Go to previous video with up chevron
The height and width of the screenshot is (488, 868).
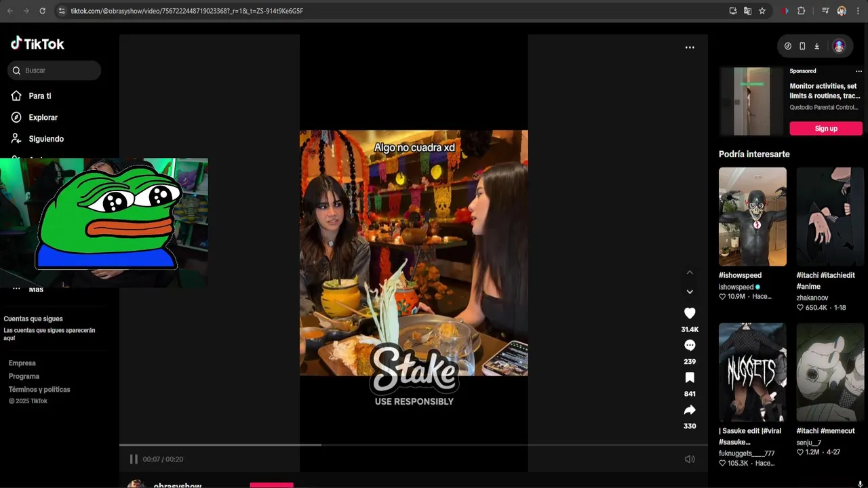[x=690, y=272]
